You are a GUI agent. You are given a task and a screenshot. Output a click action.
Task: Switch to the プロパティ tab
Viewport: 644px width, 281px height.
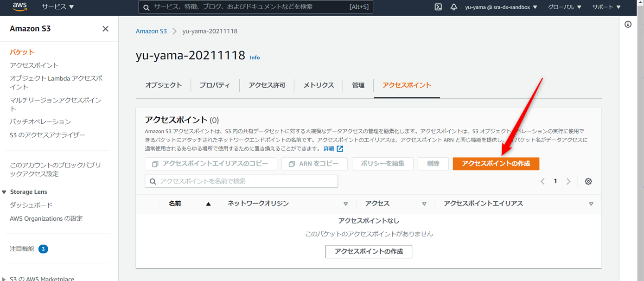click(215, 85)
